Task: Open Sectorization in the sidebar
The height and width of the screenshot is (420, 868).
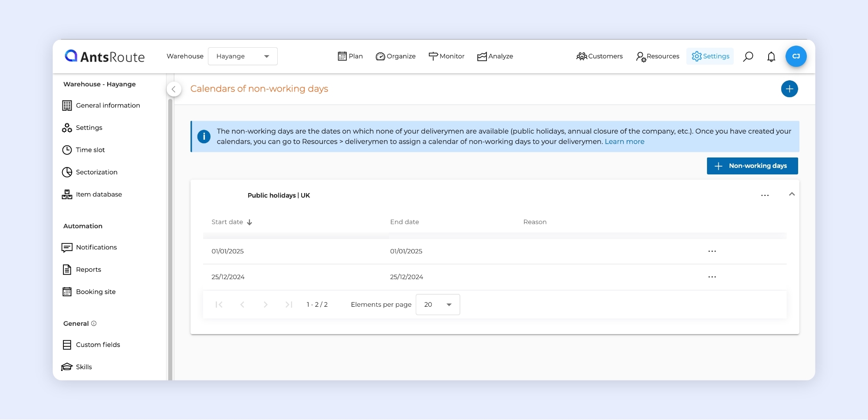Action: [x=96, y=172]
